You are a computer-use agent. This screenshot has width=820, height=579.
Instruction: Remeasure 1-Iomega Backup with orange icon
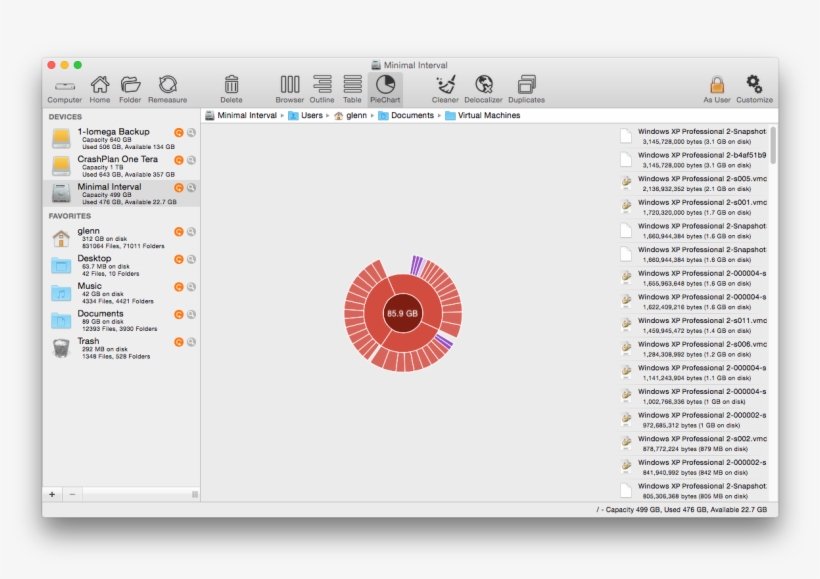point(179,133)
